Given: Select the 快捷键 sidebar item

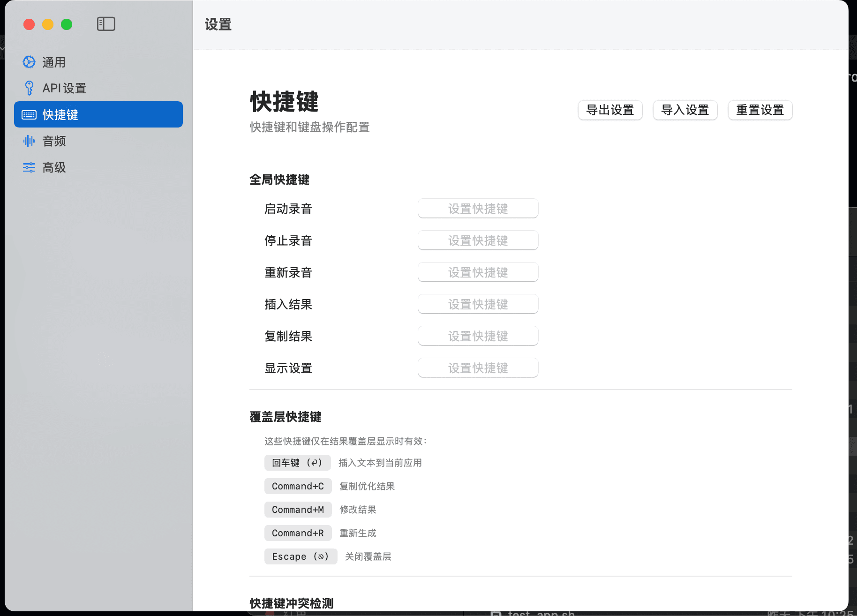Looking at the screenshot, I should (98, 114).
